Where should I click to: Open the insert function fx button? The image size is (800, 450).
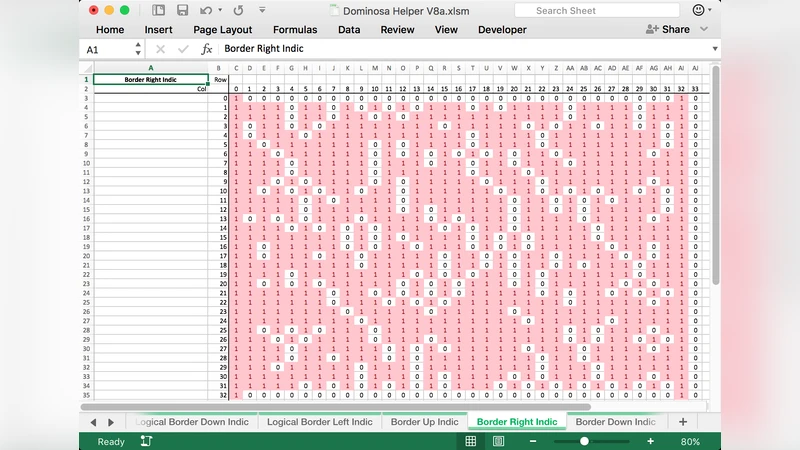pos(207,49)
